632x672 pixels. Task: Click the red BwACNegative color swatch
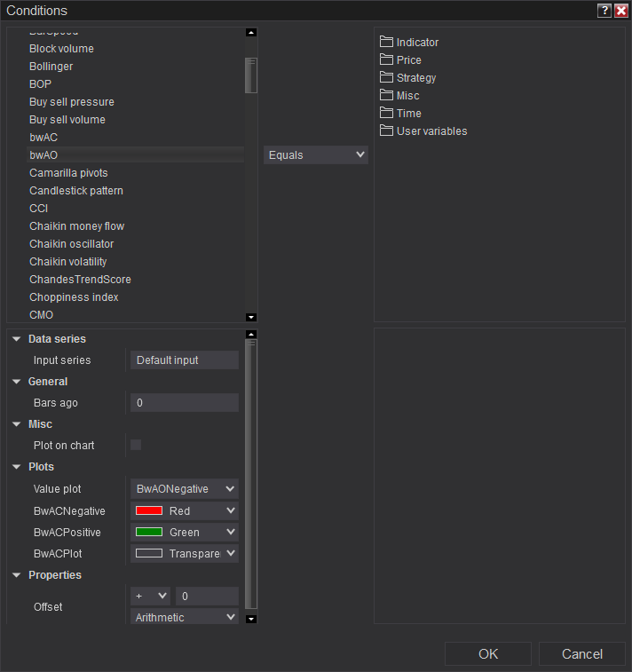148,510
